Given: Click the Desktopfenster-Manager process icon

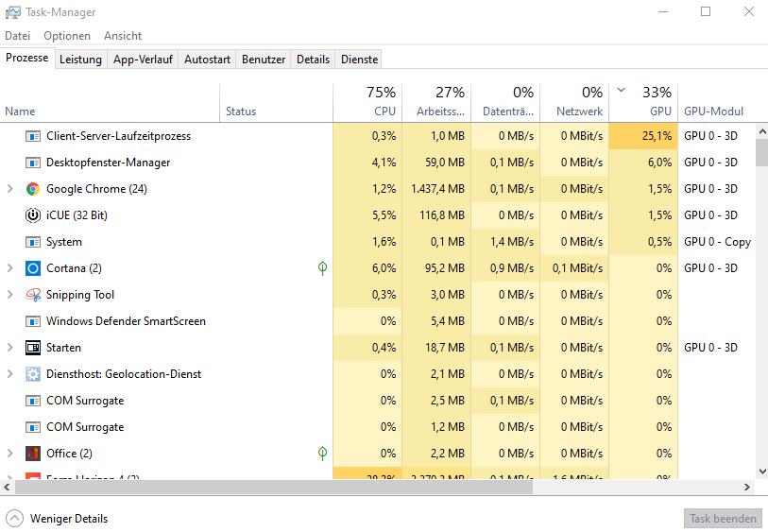Looking at the screenshot, I should coord(33,163).
